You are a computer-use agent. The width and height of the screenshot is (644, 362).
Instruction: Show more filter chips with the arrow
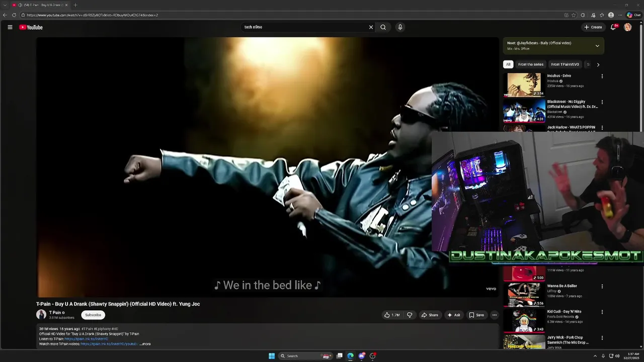[x=598, y=64]
